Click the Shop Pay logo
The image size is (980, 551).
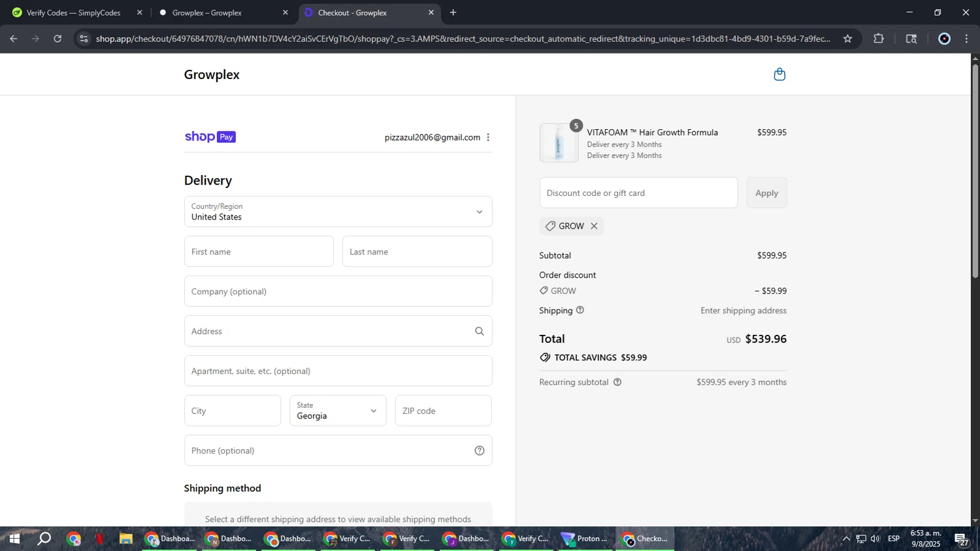click(x=210, y=137)
